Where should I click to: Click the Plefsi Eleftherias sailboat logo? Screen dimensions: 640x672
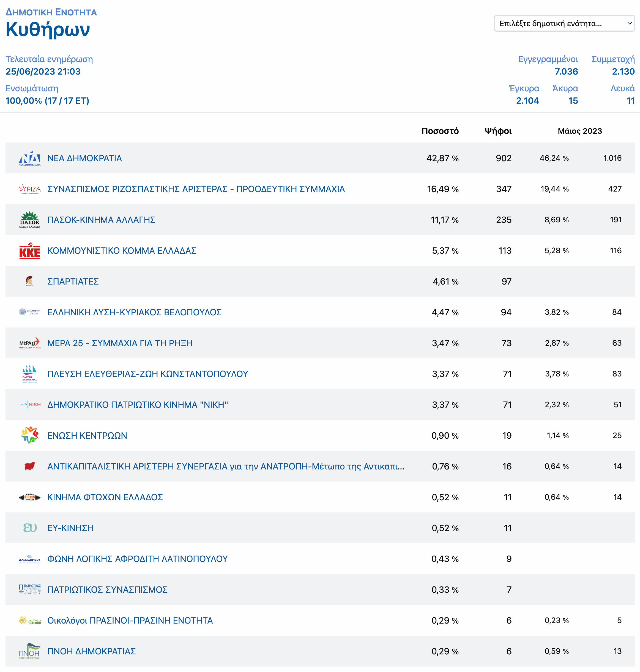point(29,374)
